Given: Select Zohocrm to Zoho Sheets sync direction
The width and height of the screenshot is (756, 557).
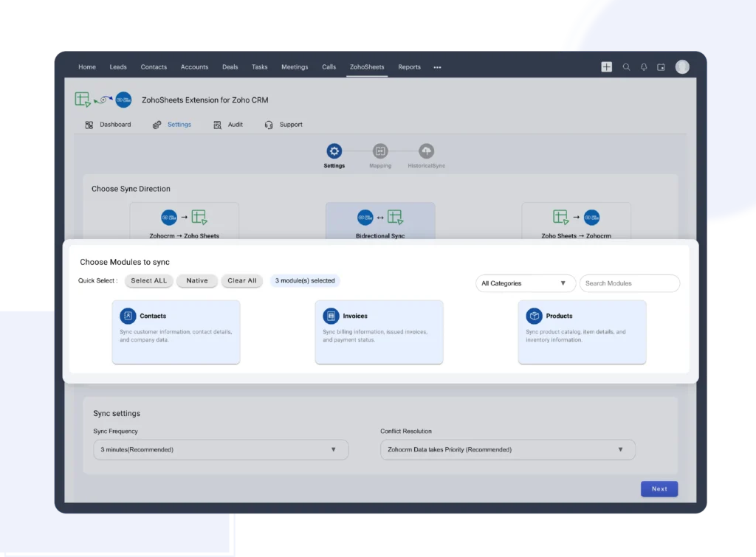Looking at the screenshot, I should click(x=185, y=221).
